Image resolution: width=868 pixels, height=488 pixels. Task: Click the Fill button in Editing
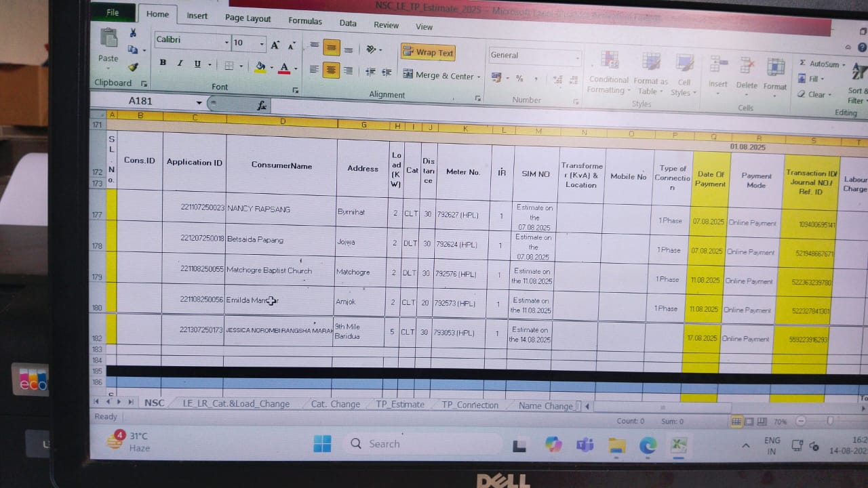(x=812, y=79)
